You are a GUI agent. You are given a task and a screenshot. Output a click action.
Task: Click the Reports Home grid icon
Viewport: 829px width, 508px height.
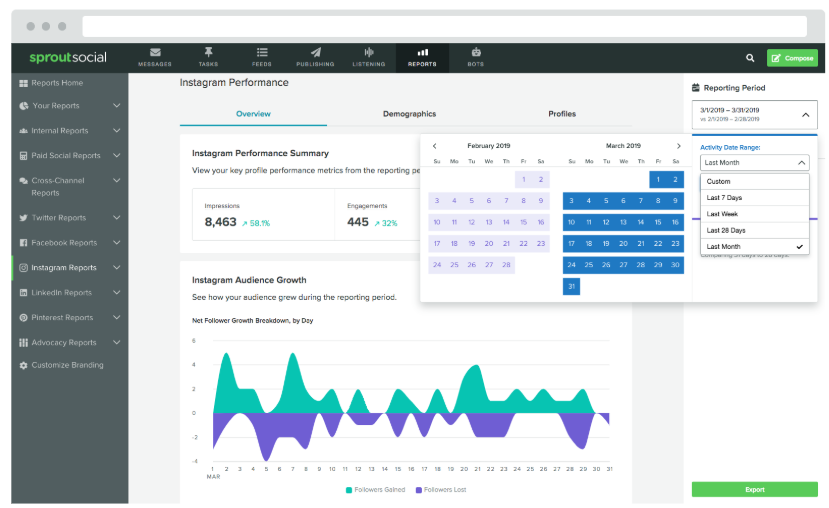click(x=23, y=83)
